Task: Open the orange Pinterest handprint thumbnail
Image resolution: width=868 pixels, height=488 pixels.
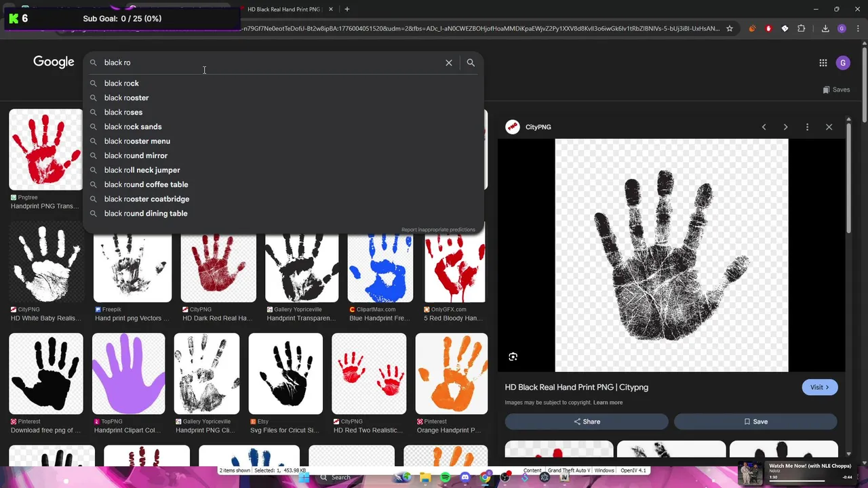Action: coord(451,373)
